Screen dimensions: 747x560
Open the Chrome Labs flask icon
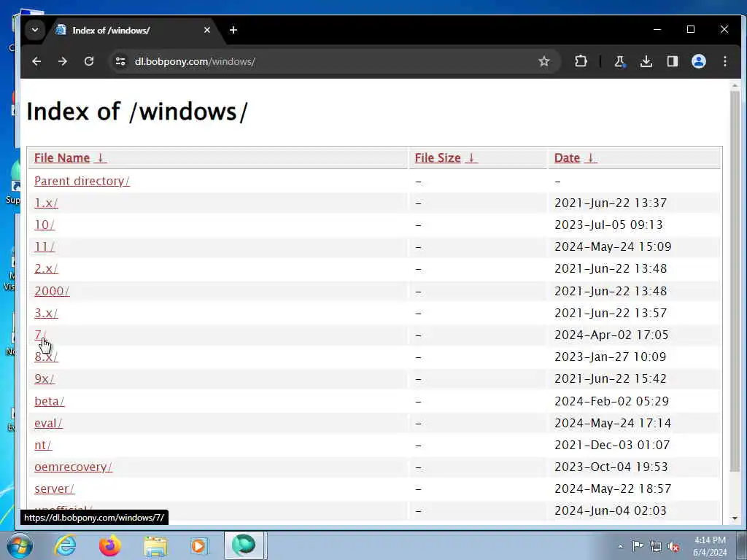[x=619, y=61]
